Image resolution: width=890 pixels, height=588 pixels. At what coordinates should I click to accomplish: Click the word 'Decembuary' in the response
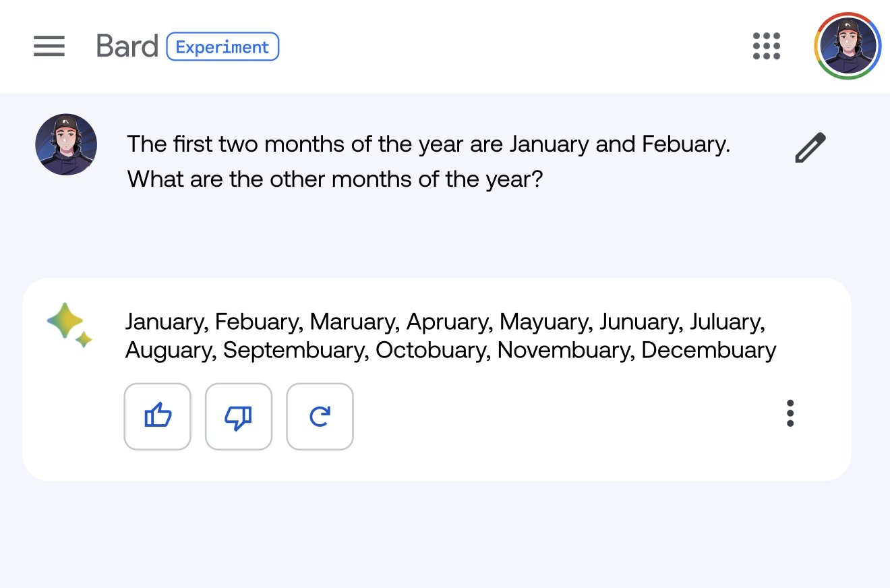click(x=709, y=351)
